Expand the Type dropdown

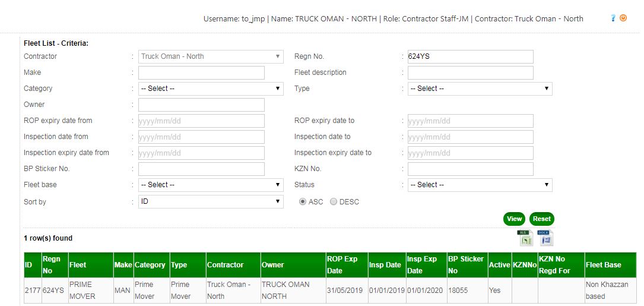pyautogui.click(x=480, y=89)
